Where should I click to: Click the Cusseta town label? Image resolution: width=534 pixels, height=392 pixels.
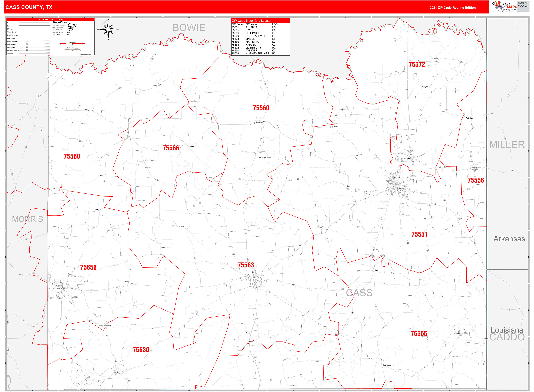[x=191, y=146]
